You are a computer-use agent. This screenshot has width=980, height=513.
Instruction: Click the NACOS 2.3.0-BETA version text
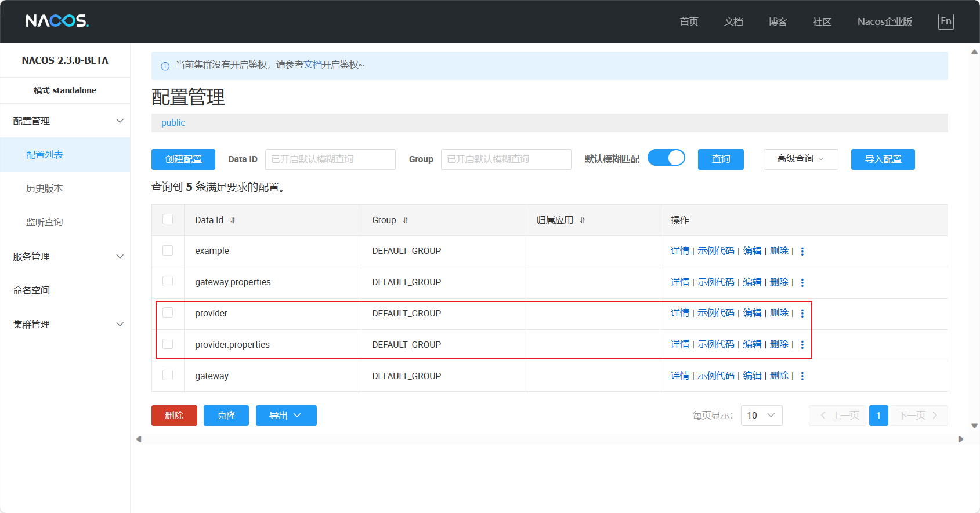tap(65, 60)
